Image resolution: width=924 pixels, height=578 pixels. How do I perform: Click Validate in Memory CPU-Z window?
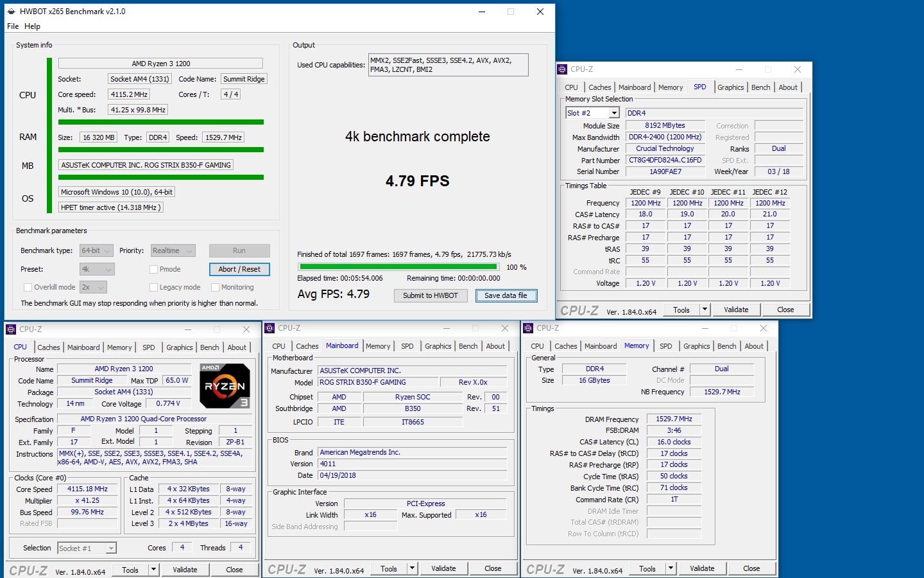[x=702, y=568]
